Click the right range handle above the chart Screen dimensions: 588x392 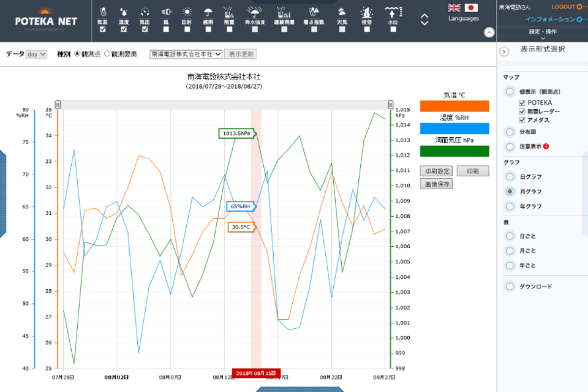[390, 105]
